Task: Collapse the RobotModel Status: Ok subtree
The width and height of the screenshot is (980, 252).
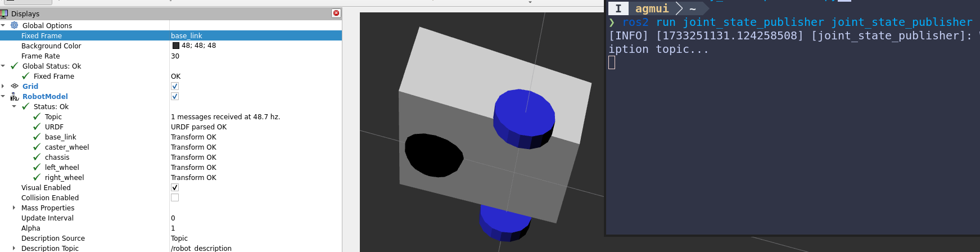Action: 14,106
